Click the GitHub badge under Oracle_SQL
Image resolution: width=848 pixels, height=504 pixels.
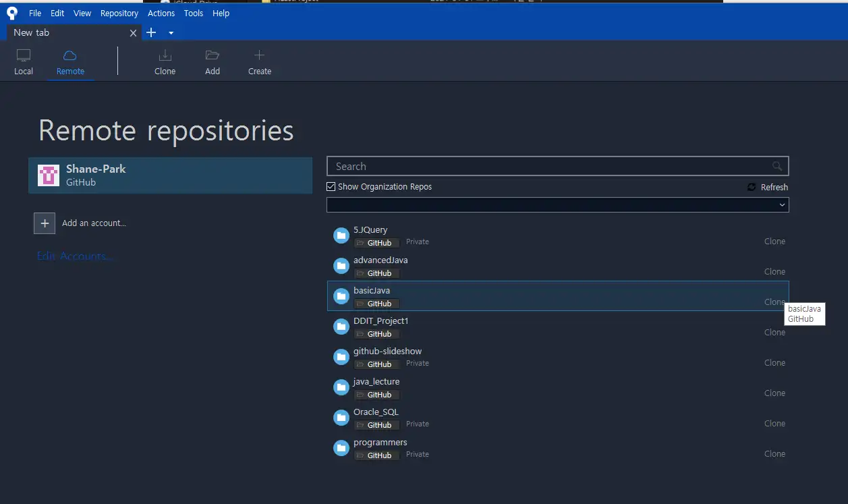point(377,425)
